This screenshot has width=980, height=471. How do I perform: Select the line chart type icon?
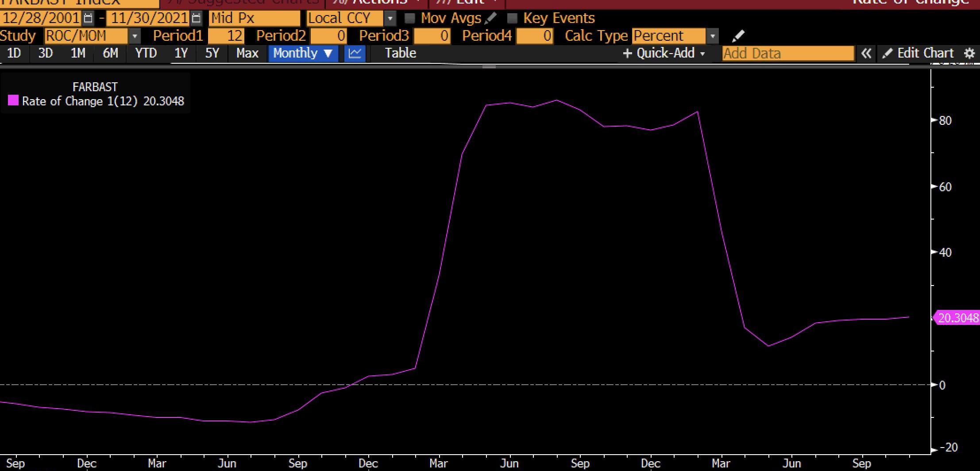(x=355, y=54)
